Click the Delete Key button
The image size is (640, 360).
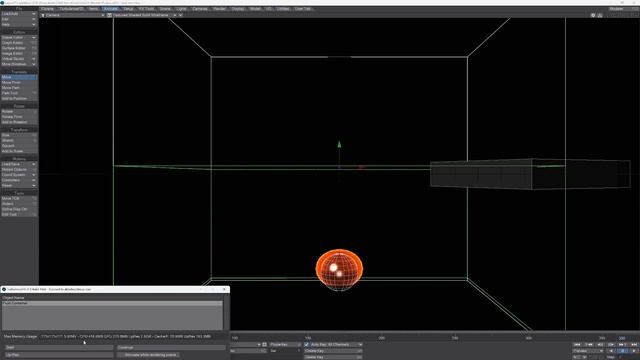coord(333,357)
